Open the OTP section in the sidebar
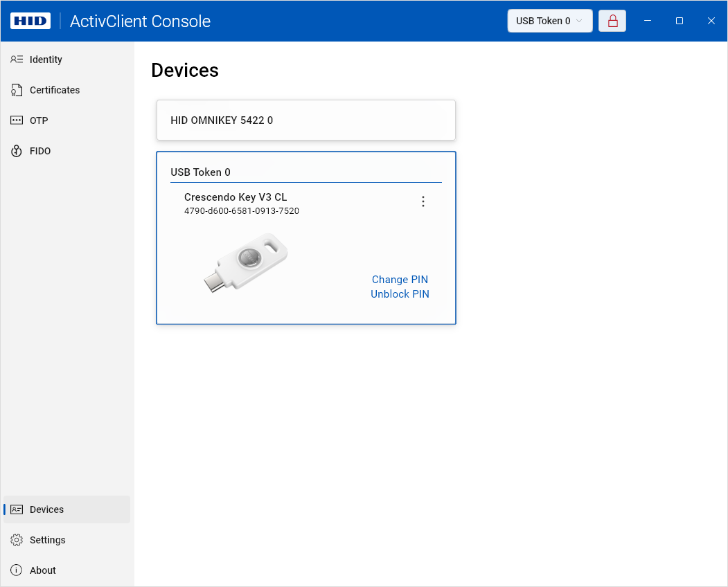 (x=39, y=120)
